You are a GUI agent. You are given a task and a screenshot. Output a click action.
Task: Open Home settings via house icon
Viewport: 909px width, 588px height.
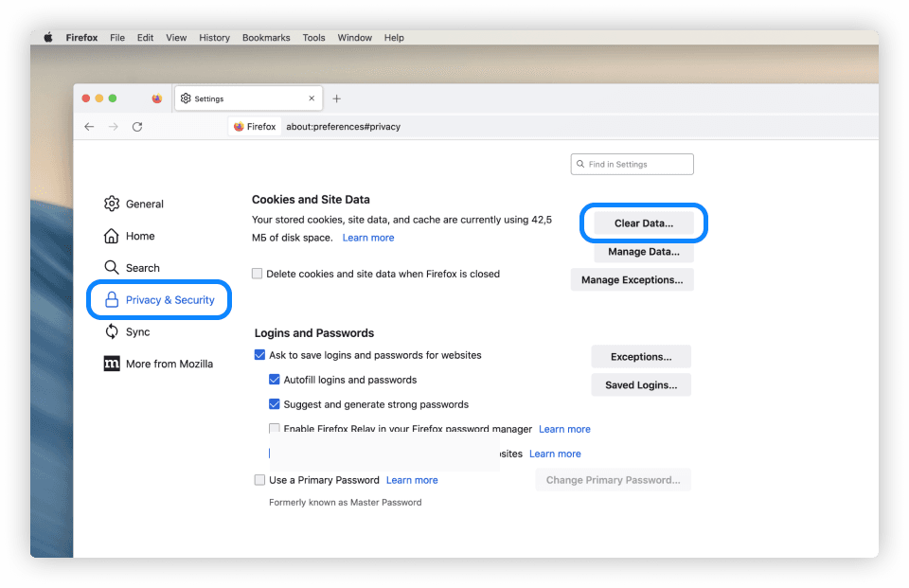coord(112,236)
